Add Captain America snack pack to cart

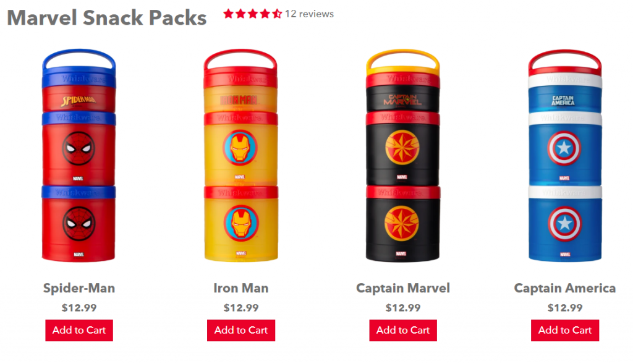(x=565, y=330)
